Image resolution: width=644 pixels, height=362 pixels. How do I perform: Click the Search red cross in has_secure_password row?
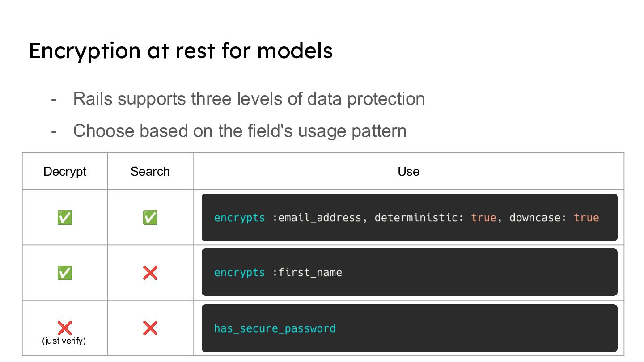tap(150, 328)
